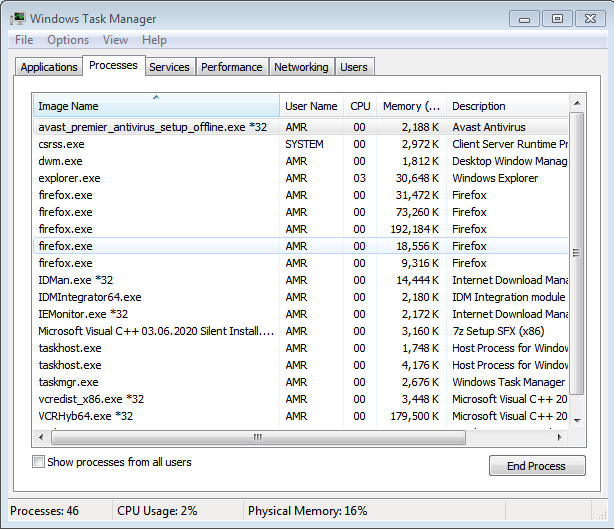
Task: Select firefox.exe using 192,184 K memory
Action: coord(301,229)
